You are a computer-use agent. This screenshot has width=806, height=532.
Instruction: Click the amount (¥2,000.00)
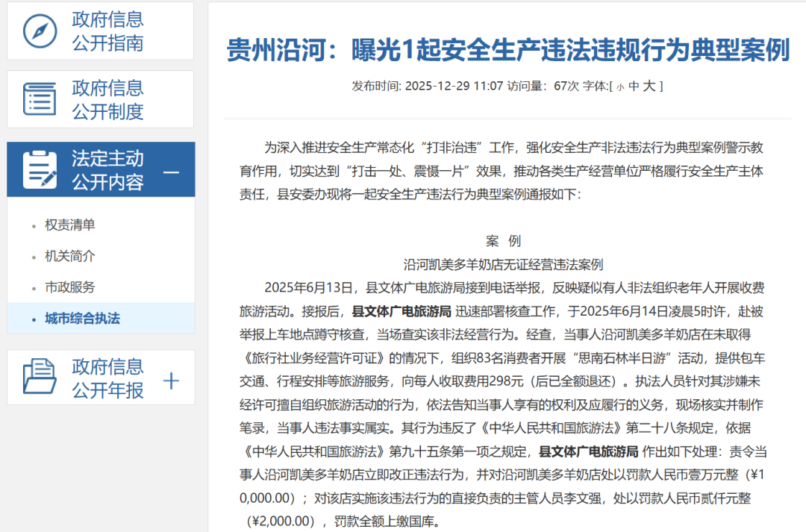tap(281, 522)
